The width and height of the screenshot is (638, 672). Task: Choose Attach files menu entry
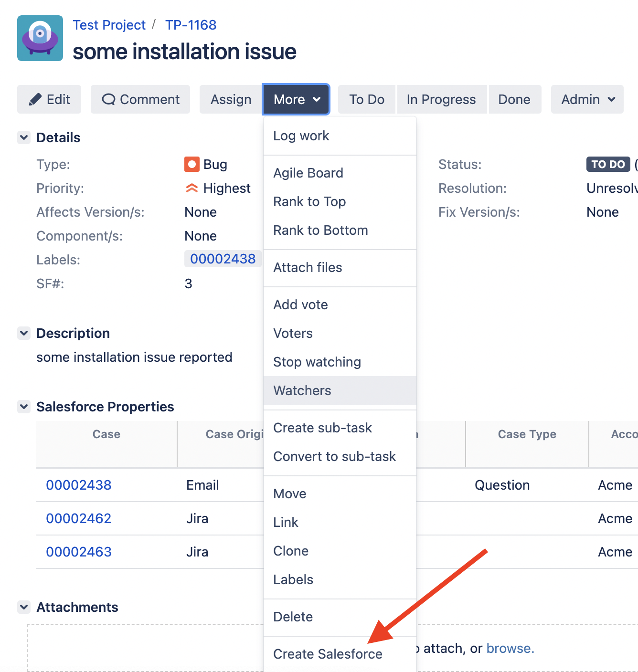point(308,267)
